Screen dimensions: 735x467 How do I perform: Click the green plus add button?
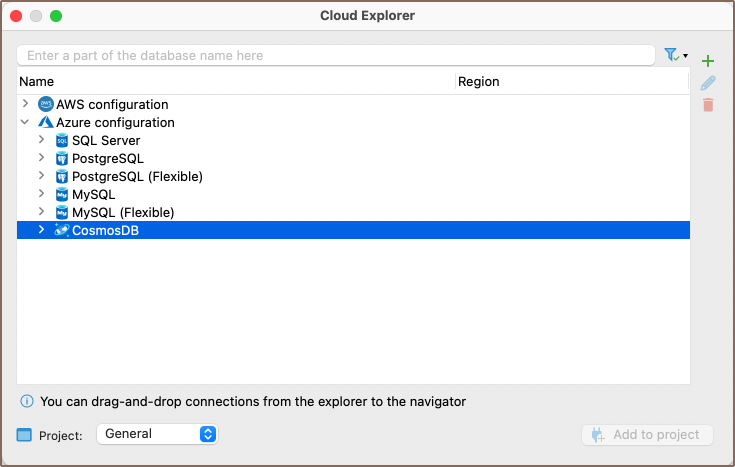pos(708,61)
